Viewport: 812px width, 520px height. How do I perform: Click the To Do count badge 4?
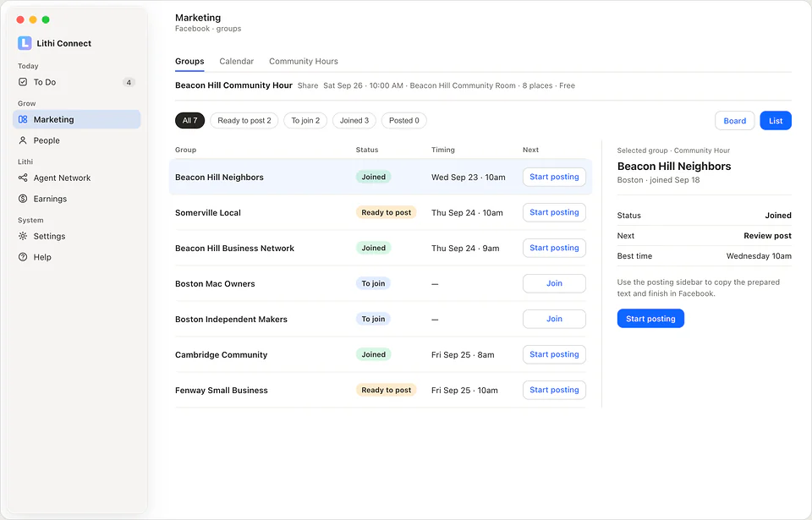click(129, 82)
